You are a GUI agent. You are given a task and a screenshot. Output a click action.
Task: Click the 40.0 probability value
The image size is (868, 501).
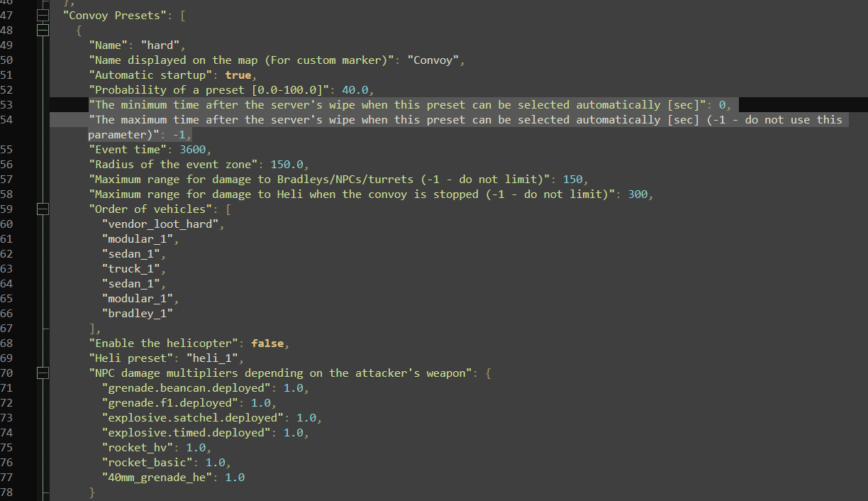click(355, 89)
